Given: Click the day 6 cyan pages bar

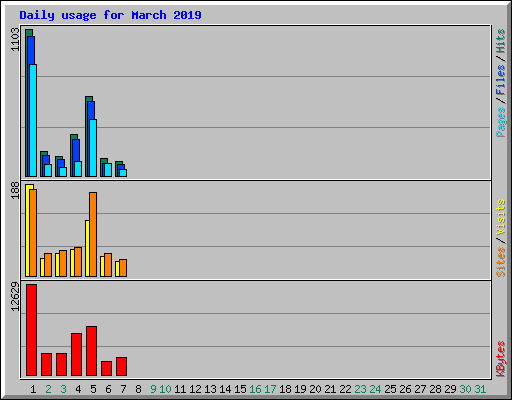Looking at the screenshot, I should (x=108, y=170).
